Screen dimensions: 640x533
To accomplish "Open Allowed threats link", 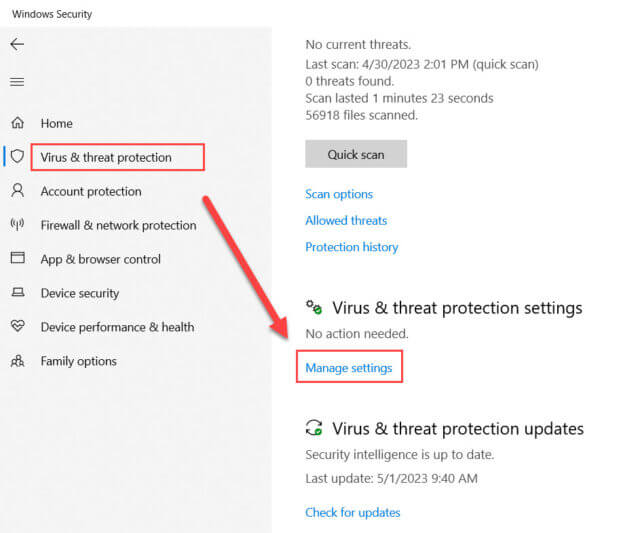I will (x=346, y=220).
